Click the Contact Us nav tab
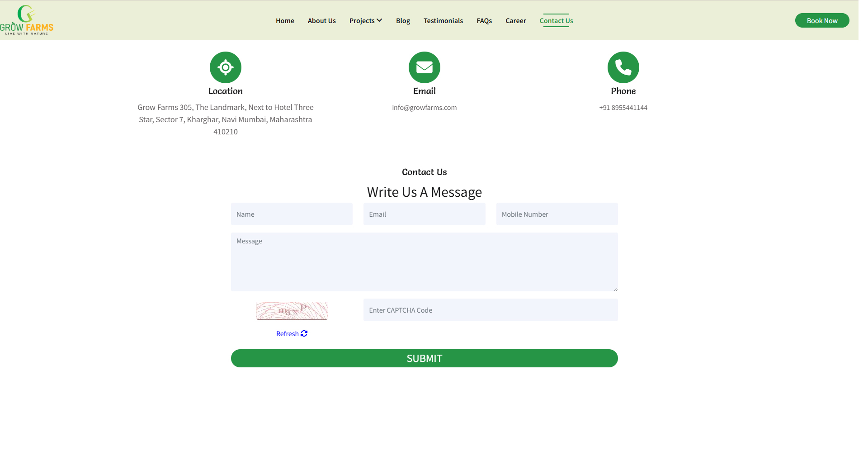The image size is (868, 461). point(556,21)
